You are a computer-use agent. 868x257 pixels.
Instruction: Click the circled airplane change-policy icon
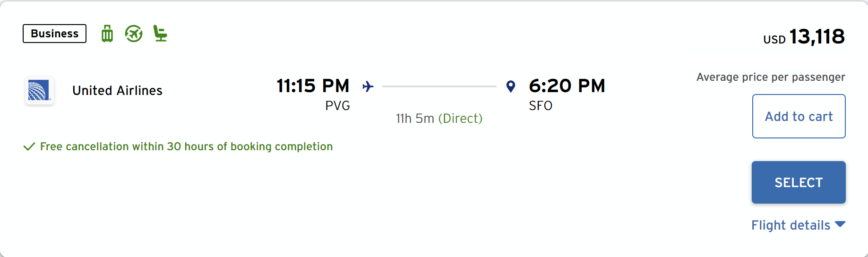[134, 34]
